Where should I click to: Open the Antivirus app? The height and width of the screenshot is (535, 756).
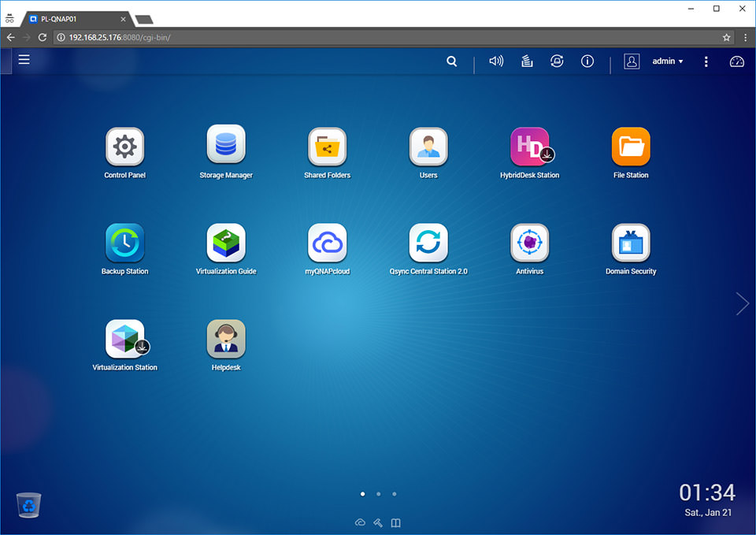click(x=530, y=242)
